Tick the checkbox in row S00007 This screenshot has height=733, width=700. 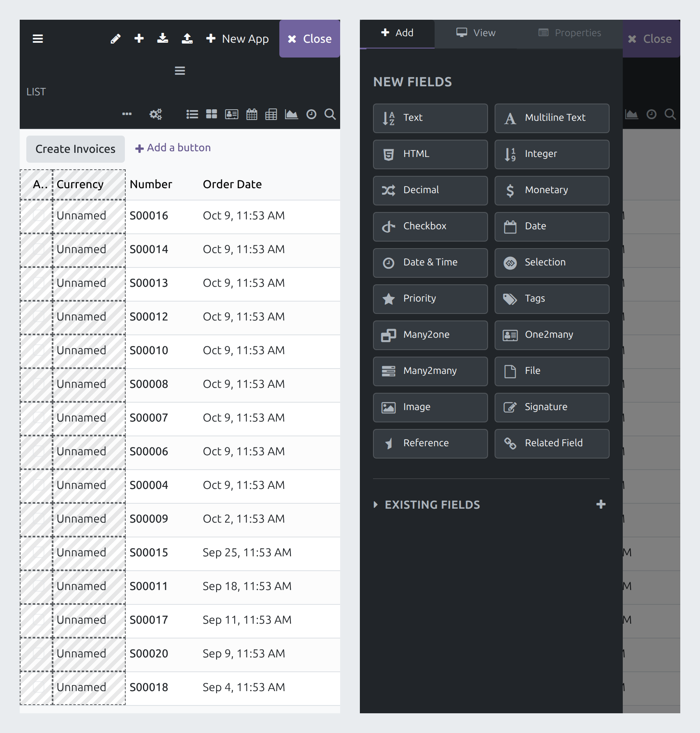point(39,417)
